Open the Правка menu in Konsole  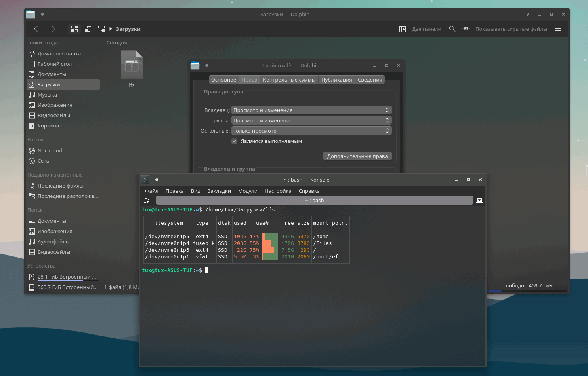[x=175, y=191]
